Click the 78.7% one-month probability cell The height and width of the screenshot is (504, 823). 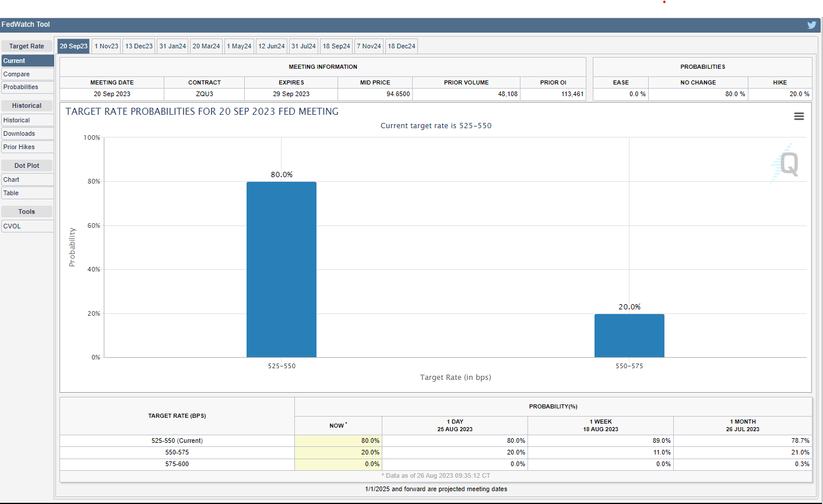(743, 440)
